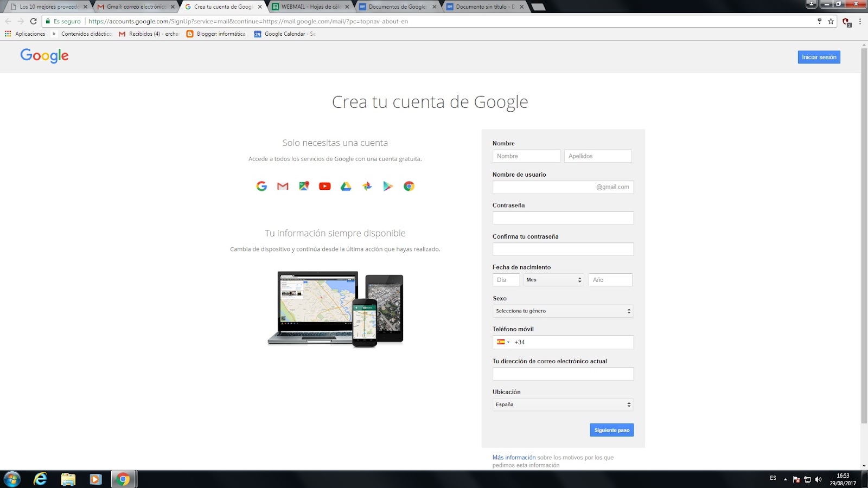Click the Google logo in header
The height and width of the screenshot is (488, 868).
point(44,55)
